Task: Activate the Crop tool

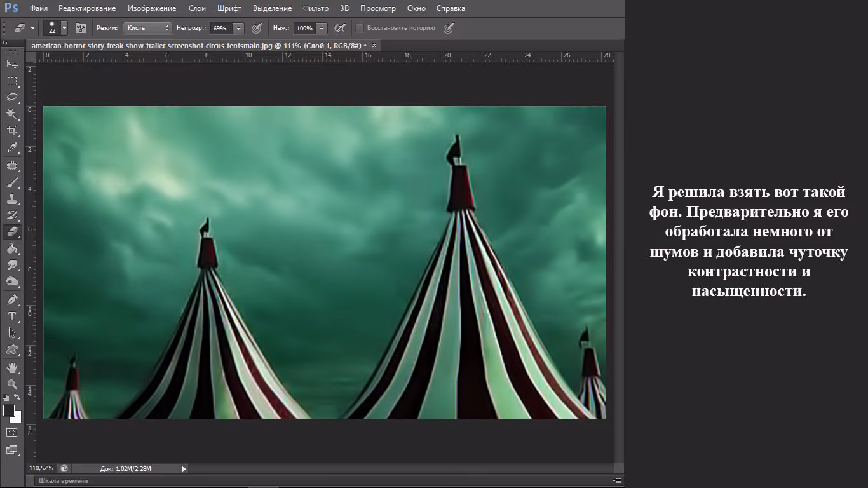Action: pos(12,131)
